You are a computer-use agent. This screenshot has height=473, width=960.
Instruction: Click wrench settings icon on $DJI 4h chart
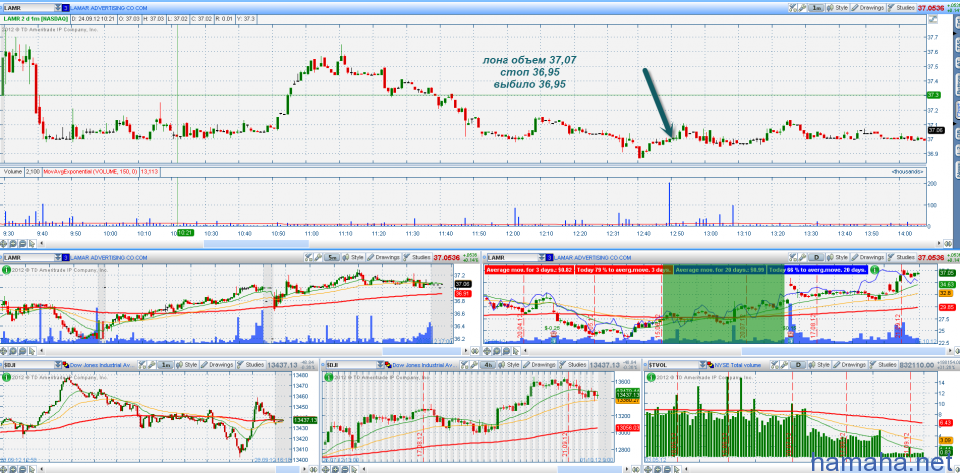pos(473,365)
